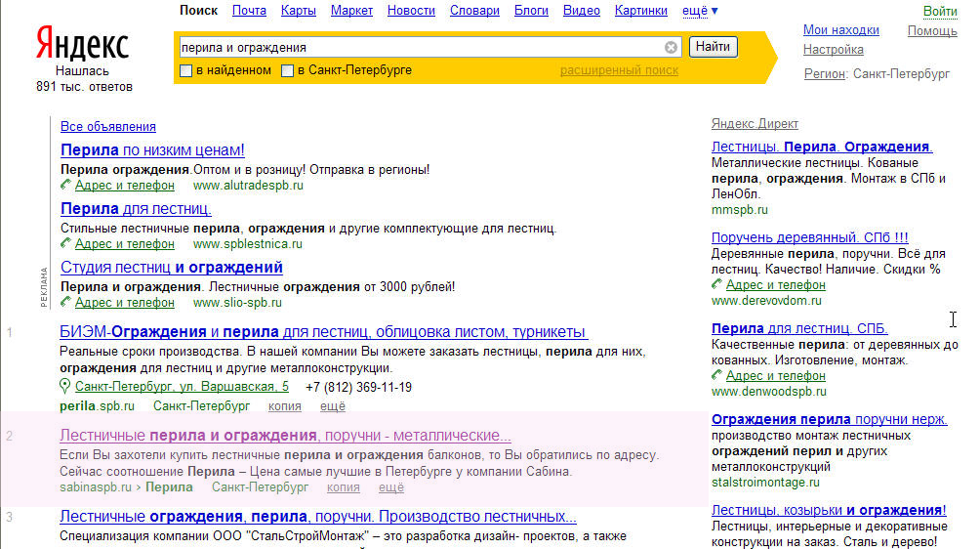This screenshot has height=549, width=980.
Task: Enable the 'в найденном' checkbox
Action: click(185, 70)
